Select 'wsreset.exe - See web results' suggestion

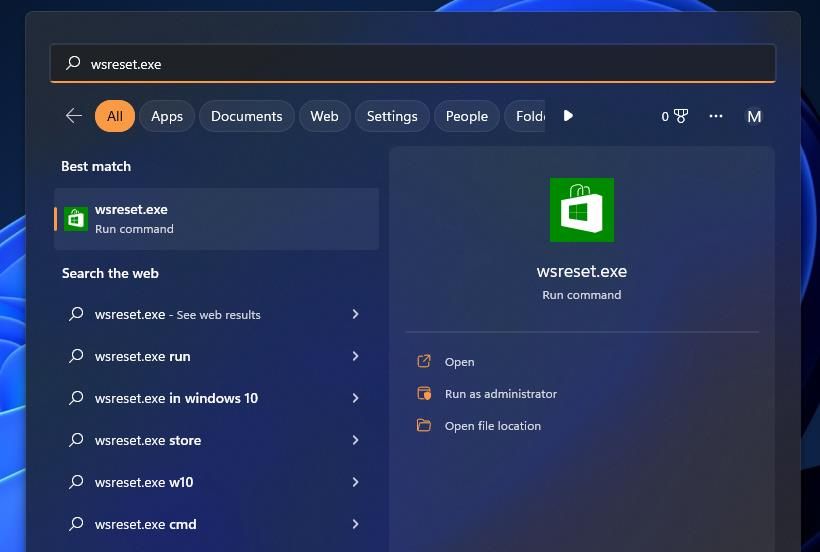217,314
